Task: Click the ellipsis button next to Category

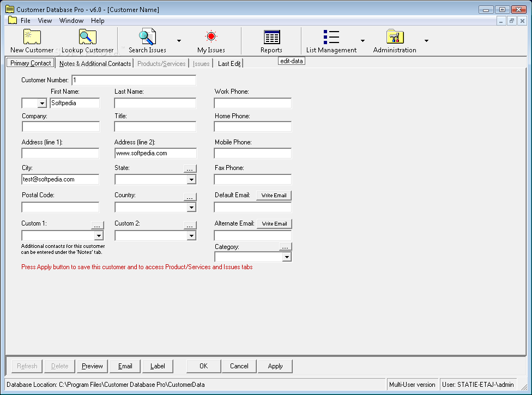Action: 285,247
